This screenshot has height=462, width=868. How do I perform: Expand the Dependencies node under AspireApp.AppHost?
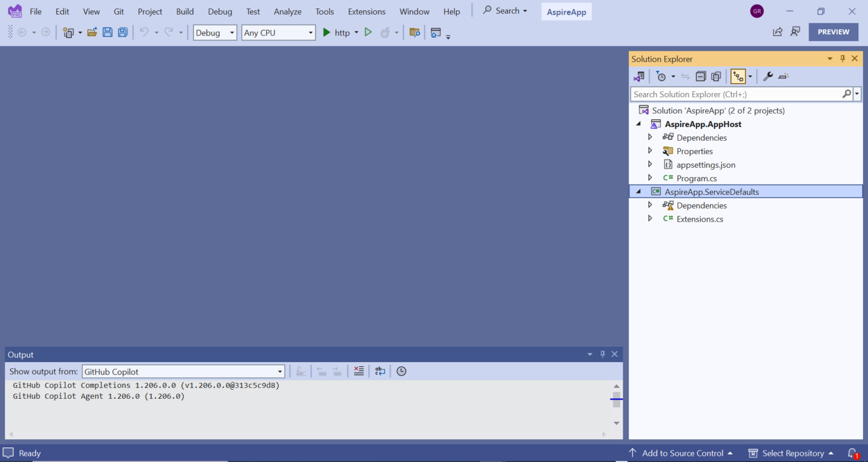[650, 137]
